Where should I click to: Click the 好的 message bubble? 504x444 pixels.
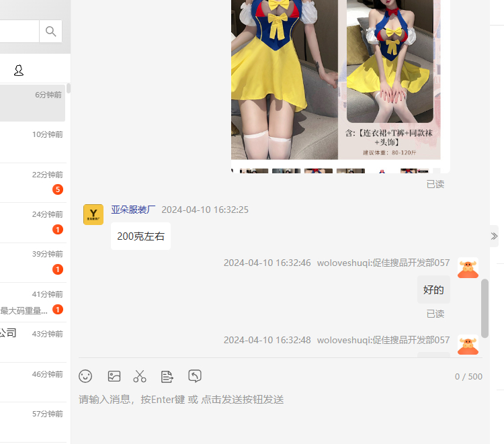click(433, 290)
